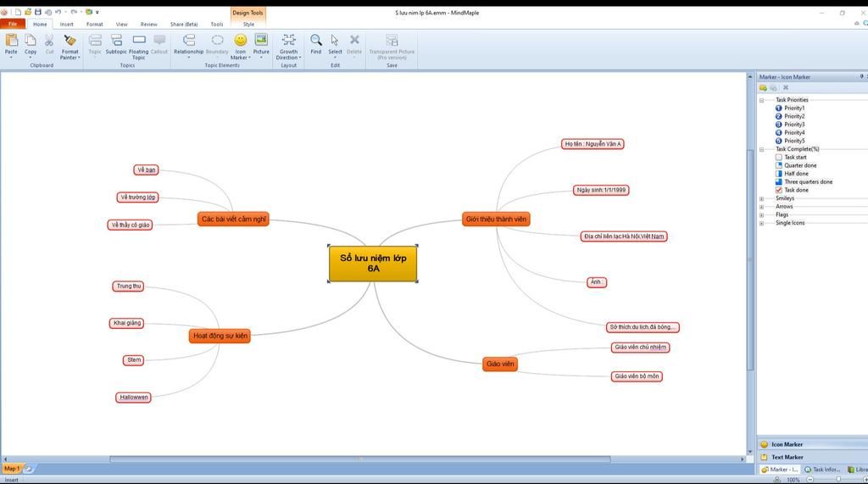Image resolution: width=868 pixels, height=484 pixels.
Task: Switch to the Insert ribbon tab
Action: 66,24
